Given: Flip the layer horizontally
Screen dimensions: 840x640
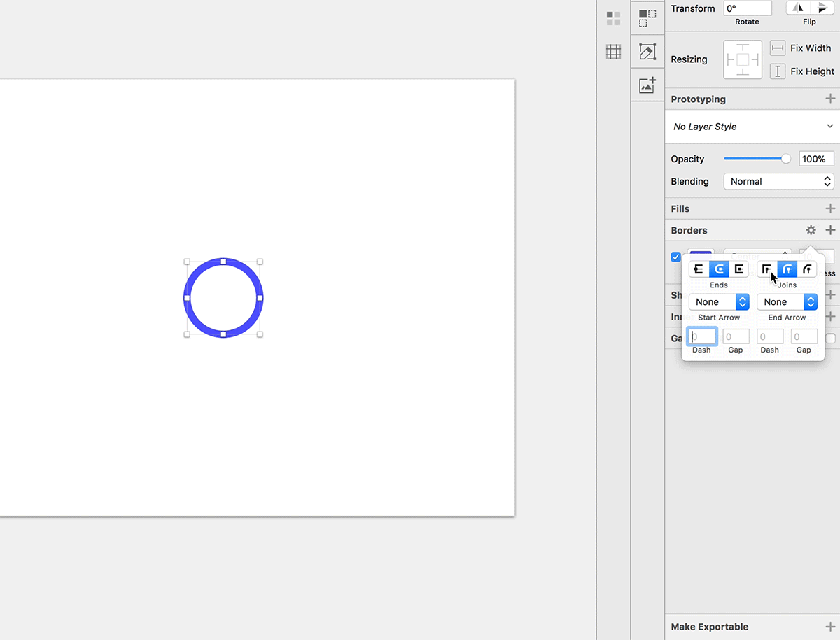Looking at the screenshot, I should (798, 8).
